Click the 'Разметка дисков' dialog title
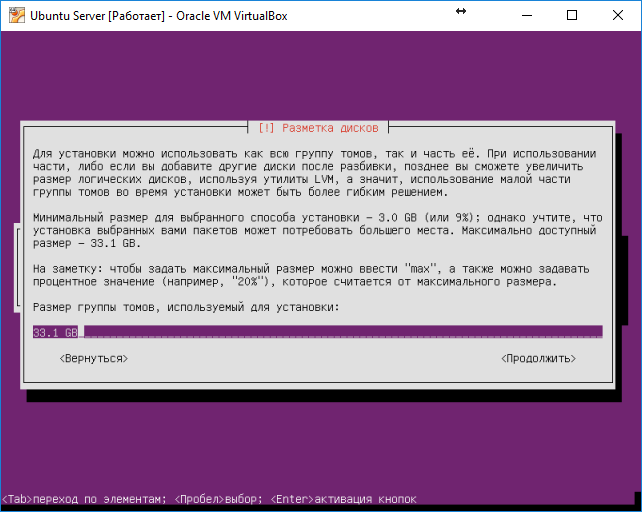Screen dimensions: 642x512 click(x=318, y=128)
